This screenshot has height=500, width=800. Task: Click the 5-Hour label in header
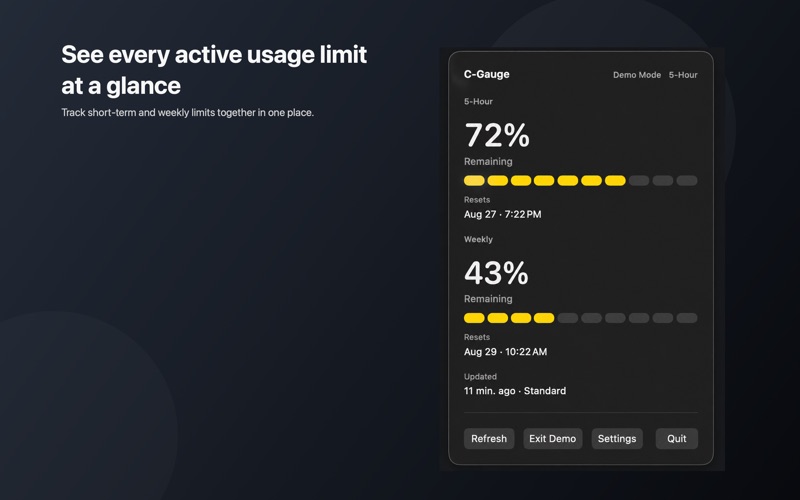683,75
